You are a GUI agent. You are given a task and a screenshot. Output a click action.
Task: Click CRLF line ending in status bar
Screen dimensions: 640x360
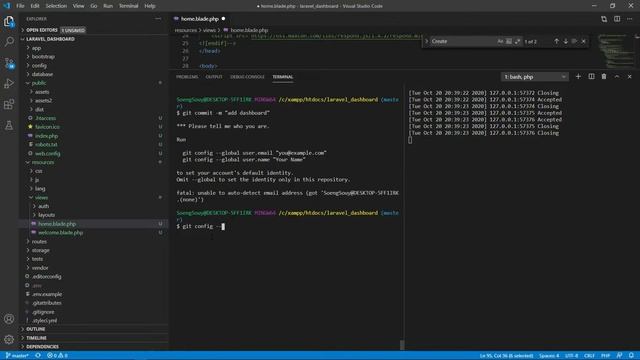click(x=589, y=356)
